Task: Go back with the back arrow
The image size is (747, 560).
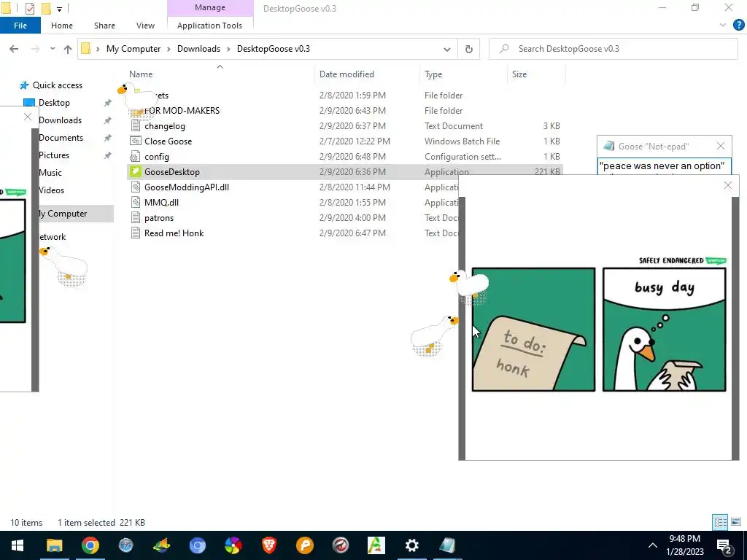Action: coord(14,49)
